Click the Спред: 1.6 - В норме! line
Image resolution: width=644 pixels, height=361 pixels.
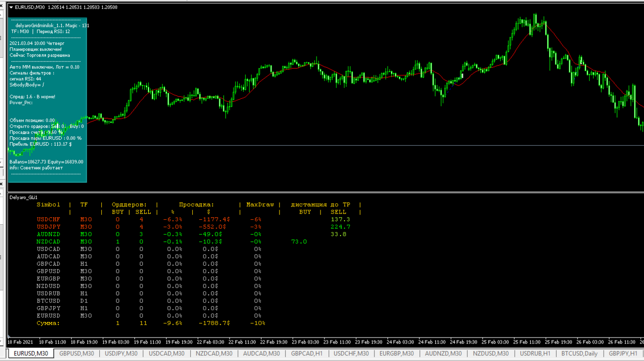(32, 97)
